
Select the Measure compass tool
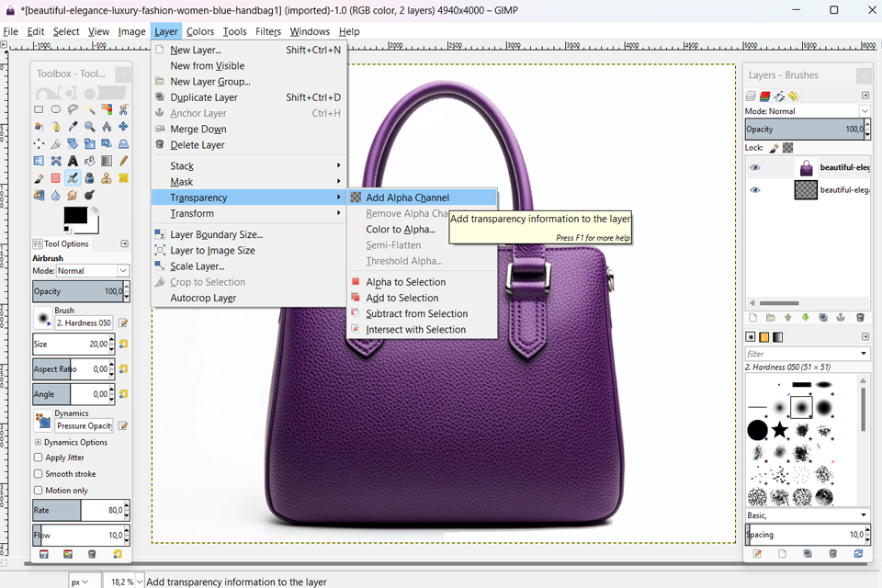[x=107, y=127]
